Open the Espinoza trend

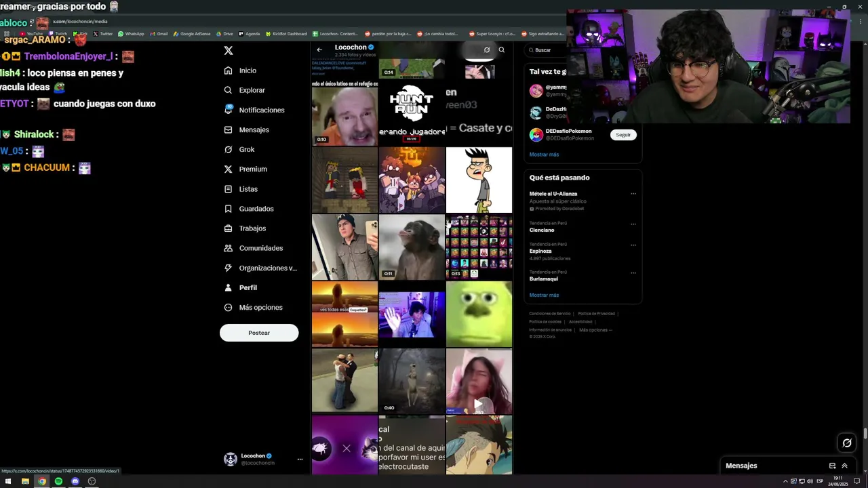540,251
